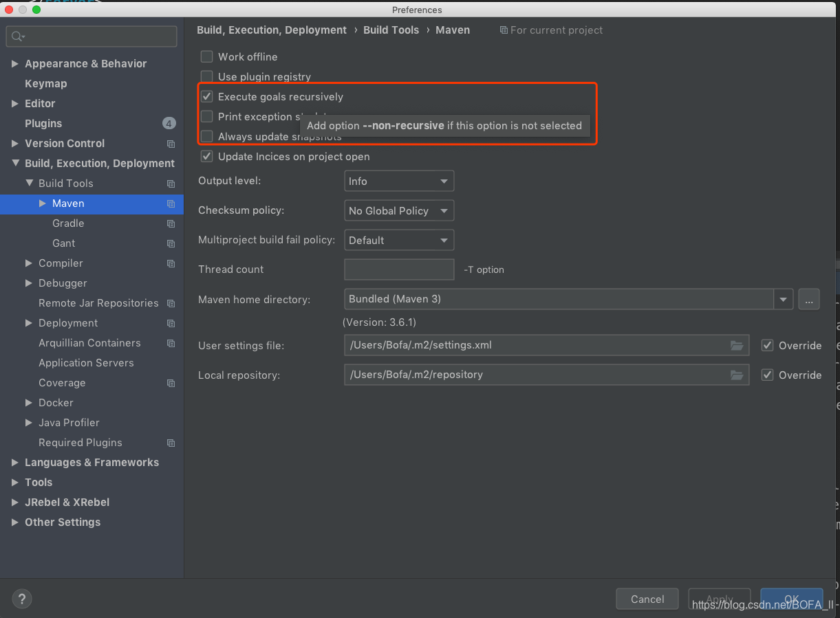Toggle Print exception stack traces checkbox
Viewport: 840px width, 618px height.
coord(206,116)
